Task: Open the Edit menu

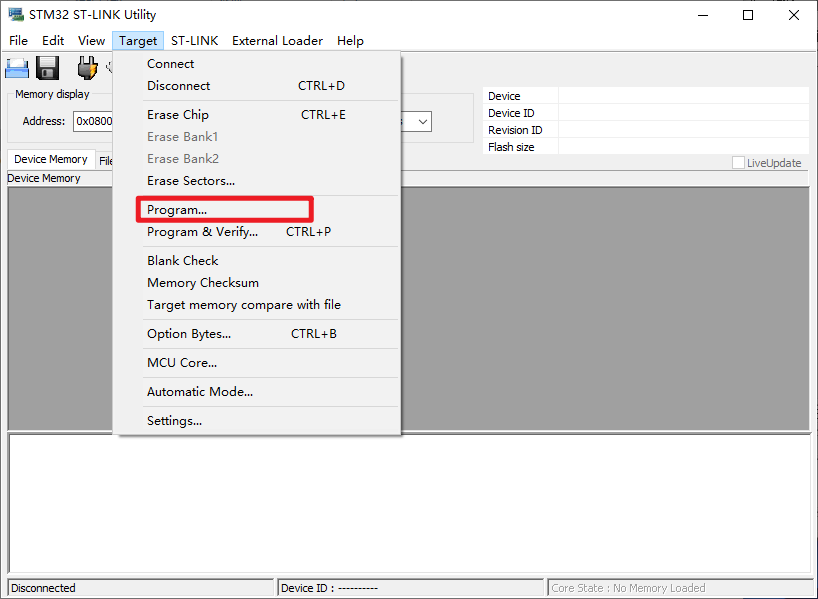Action: (53, 41)
